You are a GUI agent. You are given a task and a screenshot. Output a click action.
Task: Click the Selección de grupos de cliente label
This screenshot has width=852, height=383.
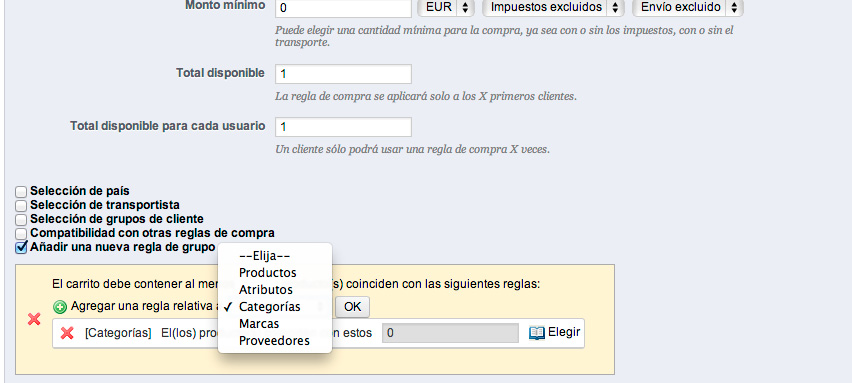click(x=117, y=219)
